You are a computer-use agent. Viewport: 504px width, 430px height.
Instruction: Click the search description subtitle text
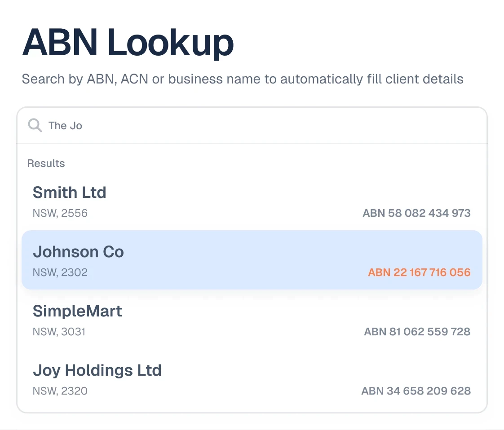[243, 79]
